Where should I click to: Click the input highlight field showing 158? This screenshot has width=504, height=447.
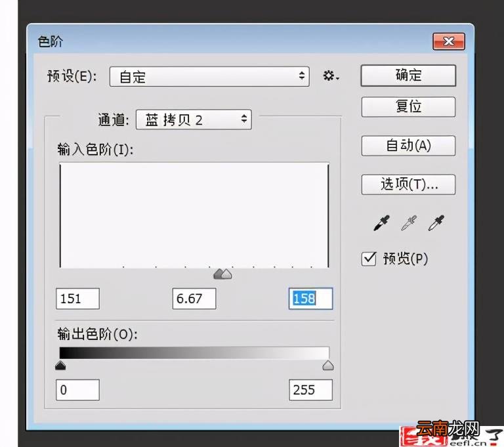(x=310, y=299)
